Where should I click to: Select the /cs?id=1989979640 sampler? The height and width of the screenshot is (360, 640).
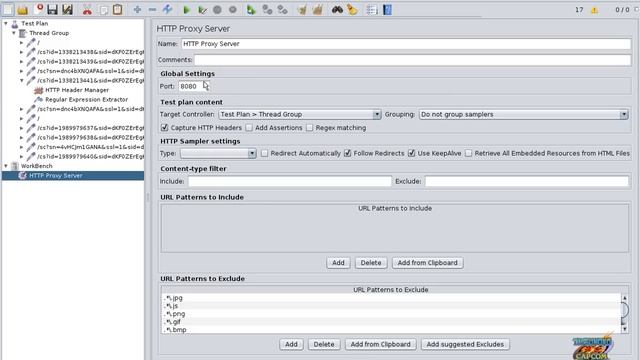[x=90, y=156]
